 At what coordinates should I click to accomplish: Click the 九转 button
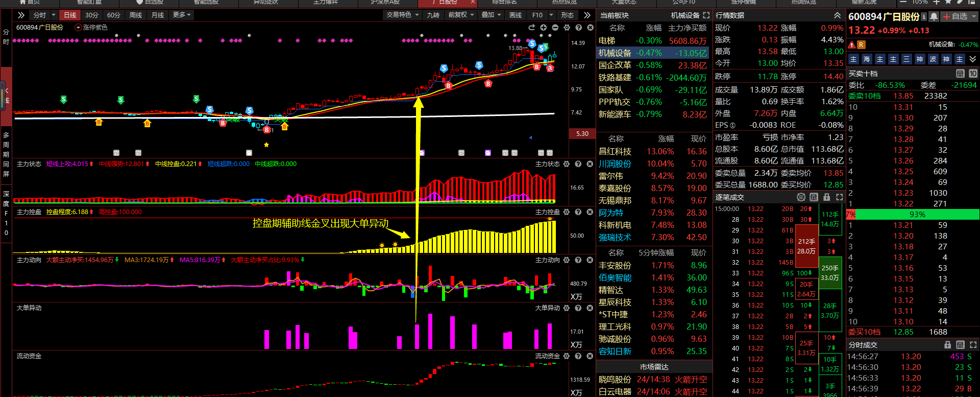coord(433,15)
